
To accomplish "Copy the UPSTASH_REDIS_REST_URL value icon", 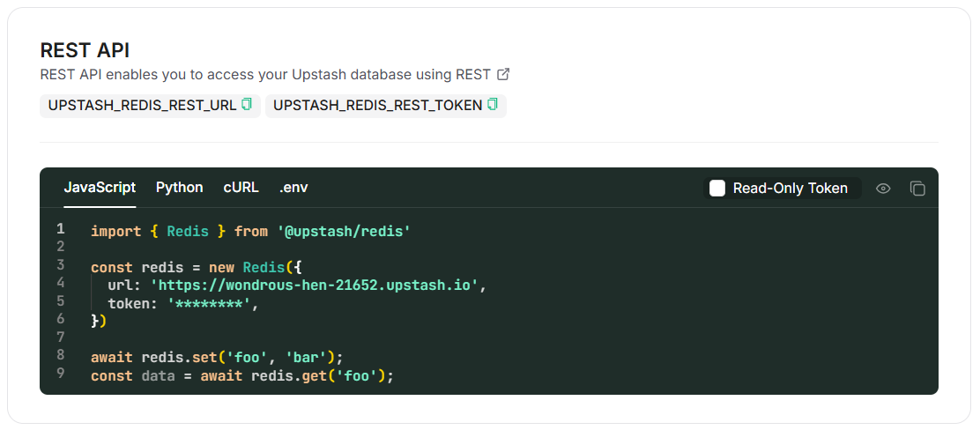I will click(x=246, y=104).
